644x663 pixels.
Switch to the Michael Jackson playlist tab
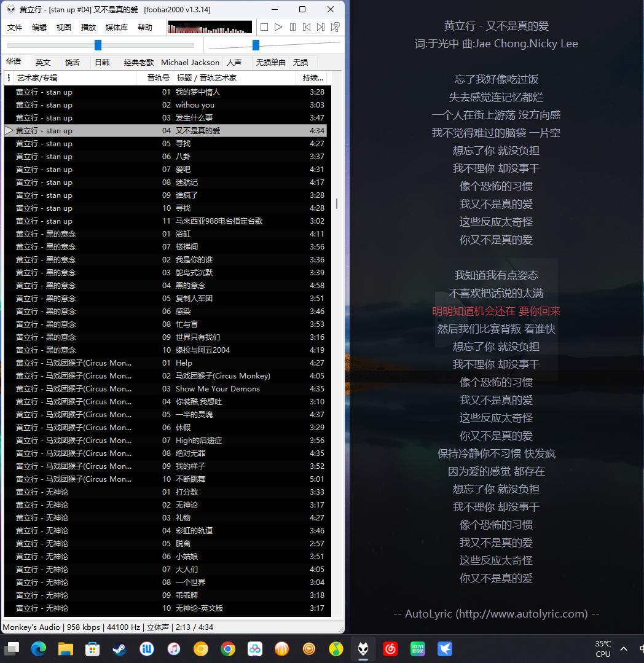point(190,63)
